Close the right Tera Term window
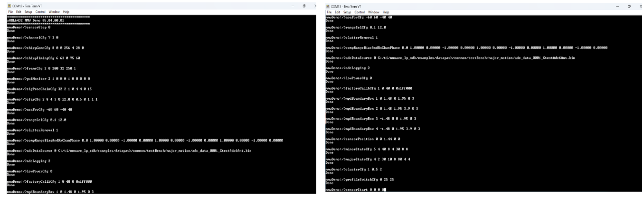This screenshot has height=197, width=644. pos(640,7)
